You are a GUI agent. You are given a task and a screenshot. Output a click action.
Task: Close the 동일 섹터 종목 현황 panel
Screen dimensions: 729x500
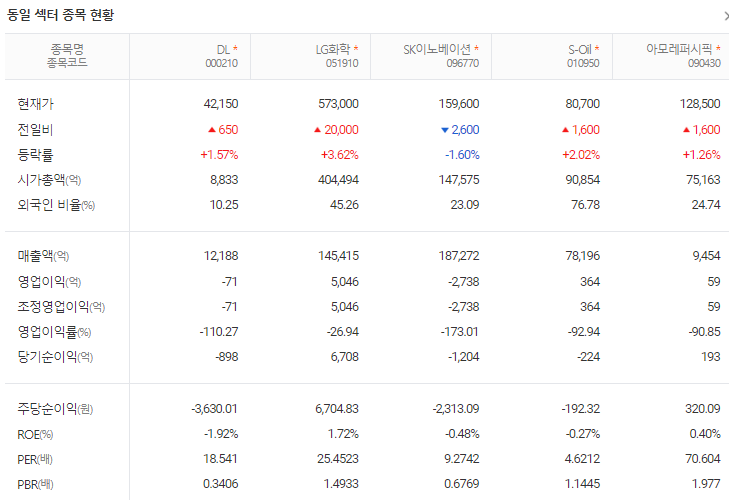726,16
